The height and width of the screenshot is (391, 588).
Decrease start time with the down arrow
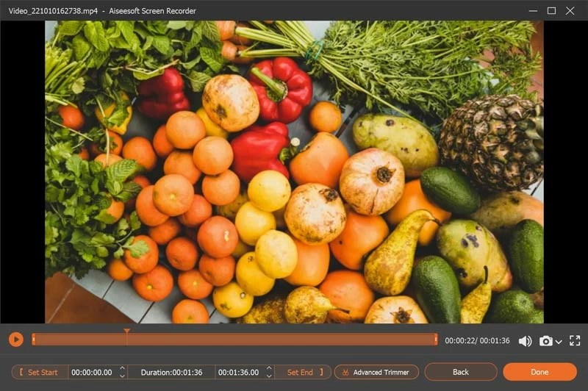pos(122,376)
